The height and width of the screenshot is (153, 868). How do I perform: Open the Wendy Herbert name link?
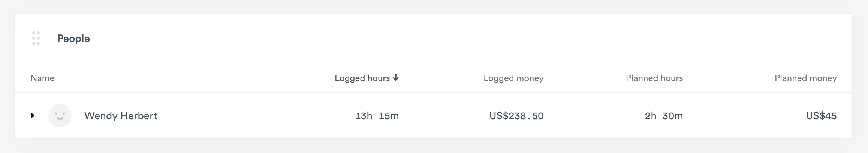(x=121, y=116)
